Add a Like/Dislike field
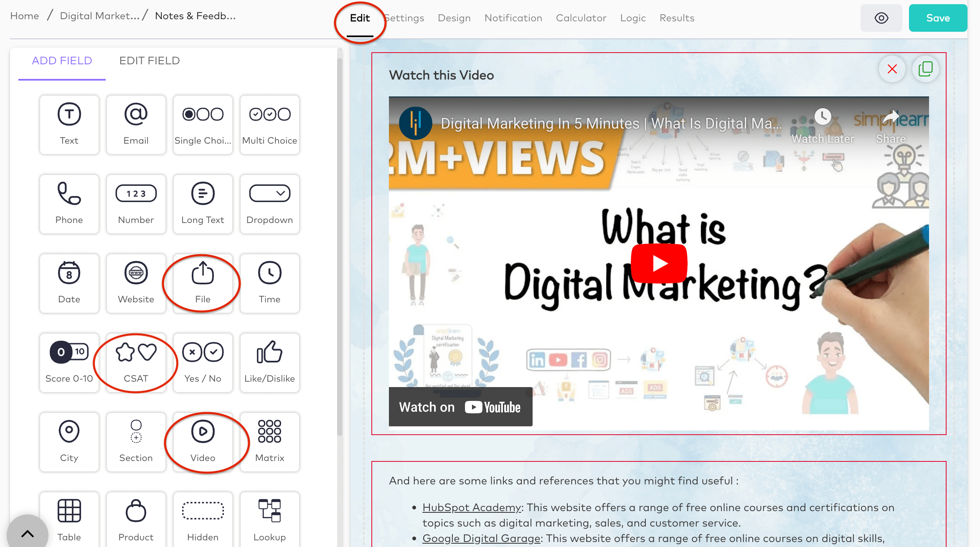The width and height of the screenshot is (980, 547). 269,362
